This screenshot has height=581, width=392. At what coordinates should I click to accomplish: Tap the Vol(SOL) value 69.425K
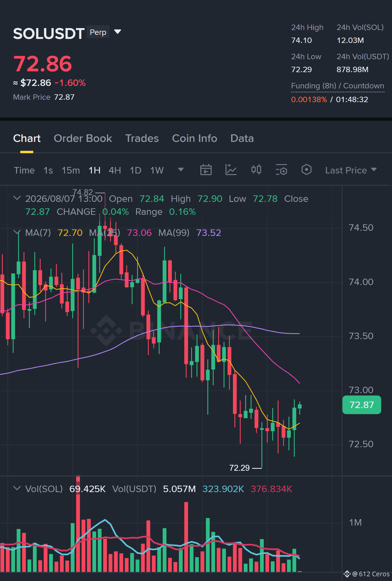coord(87,489)
